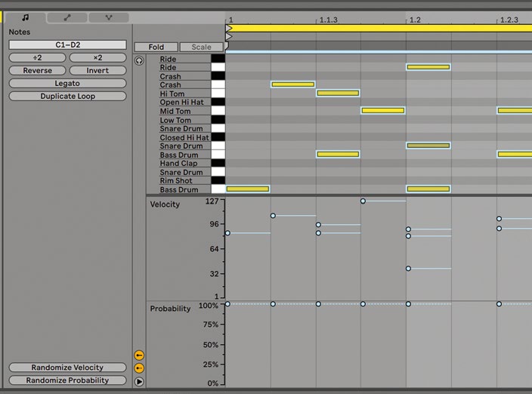Apply Legato to selected notes

[67, 83]
